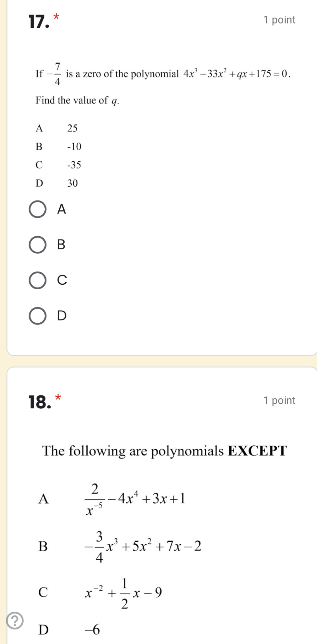The image size is (317, 644).
Task: Click the '1 point' label for question 18
Action: click(x=280, y=400)
